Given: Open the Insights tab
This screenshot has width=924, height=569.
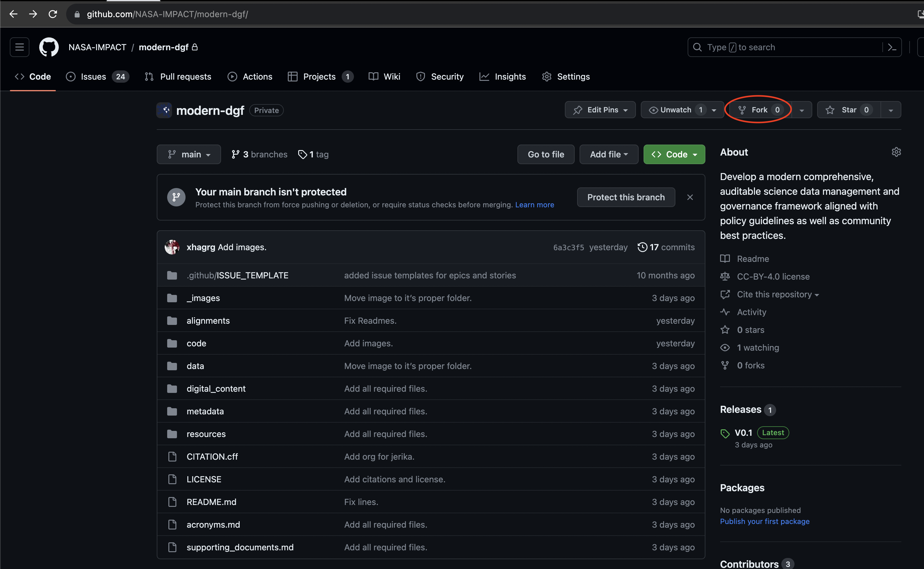Looking at the screenshot, I should point(510,77).
